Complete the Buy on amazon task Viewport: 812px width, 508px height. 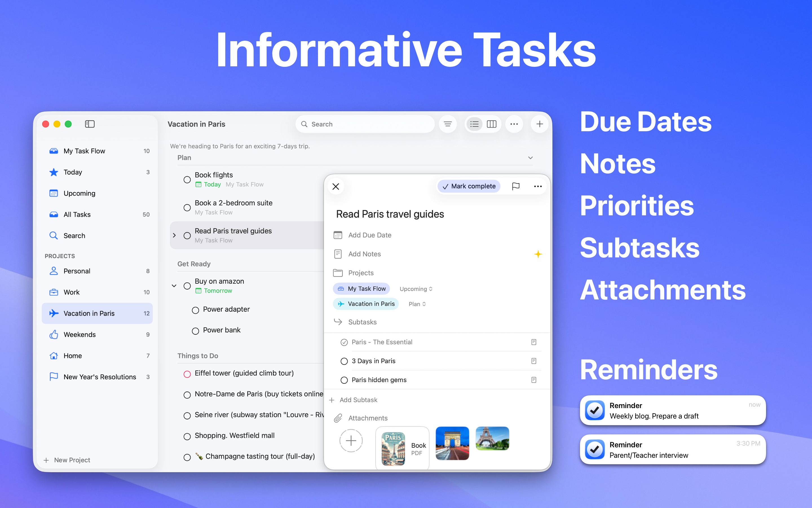point(187,286)
